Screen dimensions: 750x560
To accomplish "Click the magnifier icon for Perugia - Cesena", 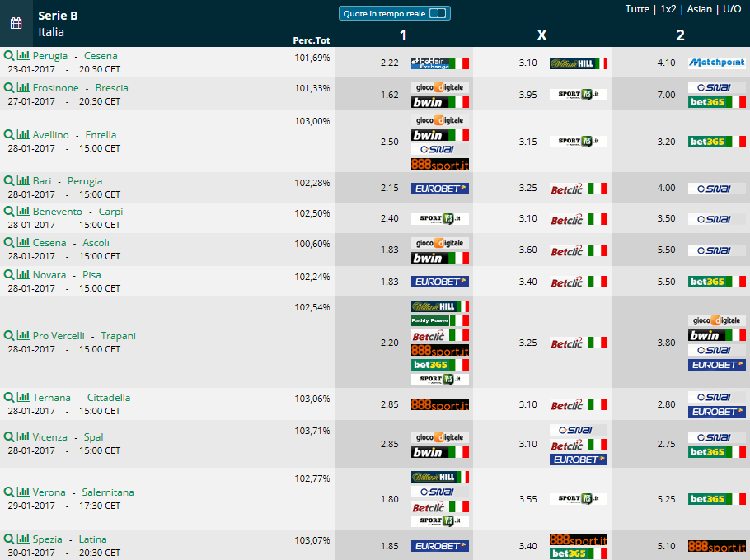I will 8,55.
